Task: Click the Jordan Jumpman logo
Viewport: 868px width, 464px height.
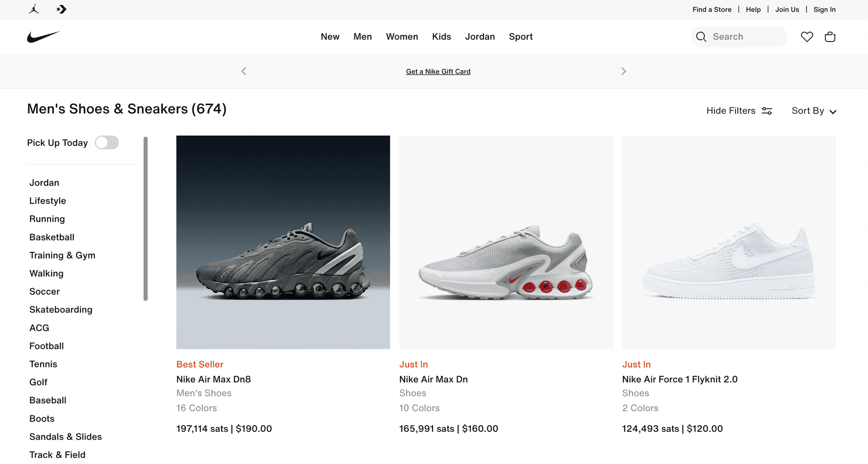Action: [33, 9]
